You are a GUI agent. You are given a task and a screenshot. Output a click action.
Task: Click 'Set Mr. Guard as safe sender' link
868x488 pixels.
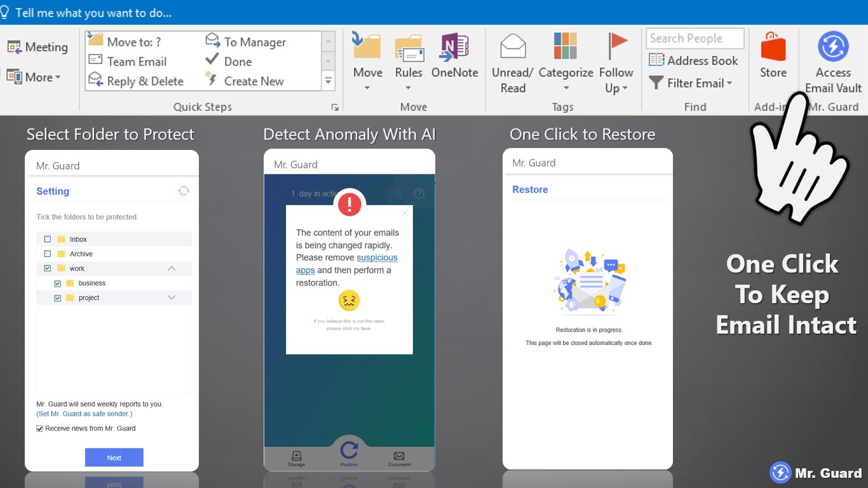click(85, 414)
